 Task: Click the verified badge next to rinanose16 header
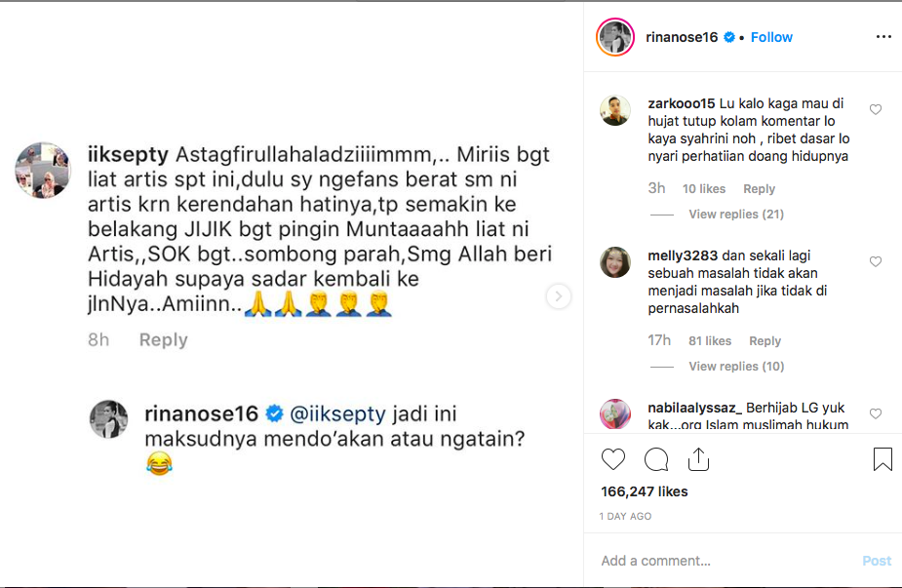(728, 37)
